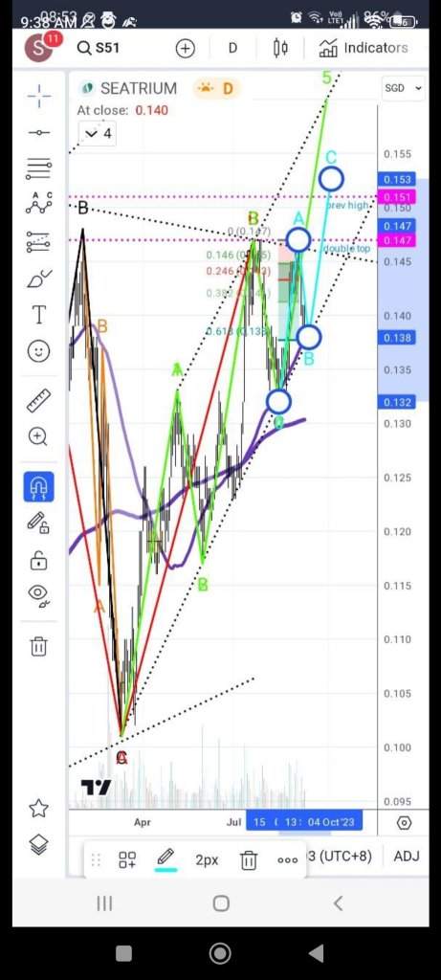441x980 pixels.
Task: Open the emoji sticker tool
Action: (x=38, y=351)
